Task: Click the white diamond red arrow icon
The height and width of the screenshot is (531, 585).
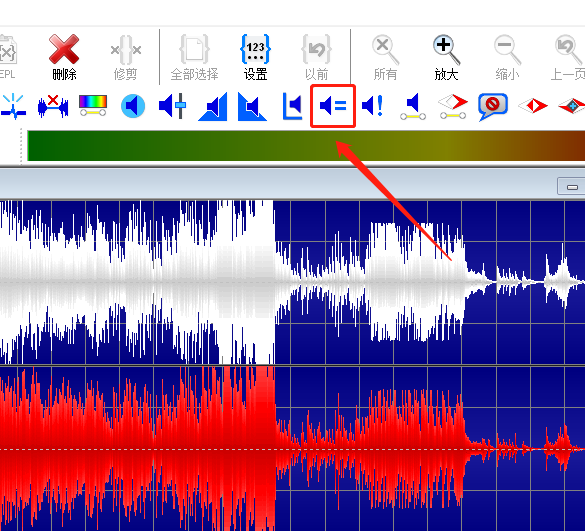Action: (453, 106)
